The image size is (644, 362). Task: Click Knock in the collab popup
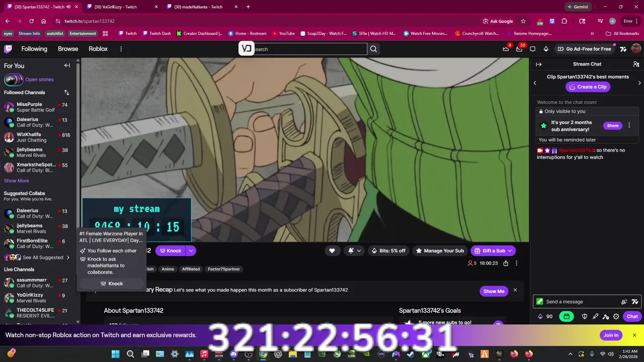pyautogui.click(x=112, y=284)
